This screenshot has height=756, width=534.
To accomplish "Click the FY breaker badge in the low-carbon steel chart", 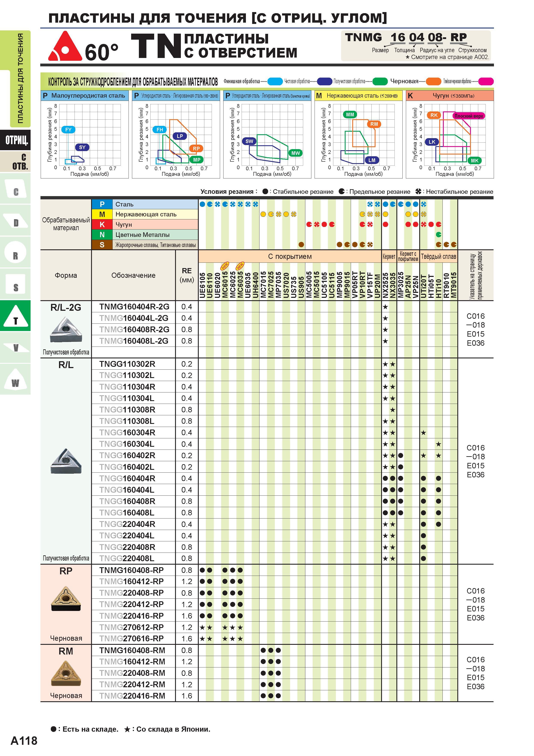I will [68, 130].
